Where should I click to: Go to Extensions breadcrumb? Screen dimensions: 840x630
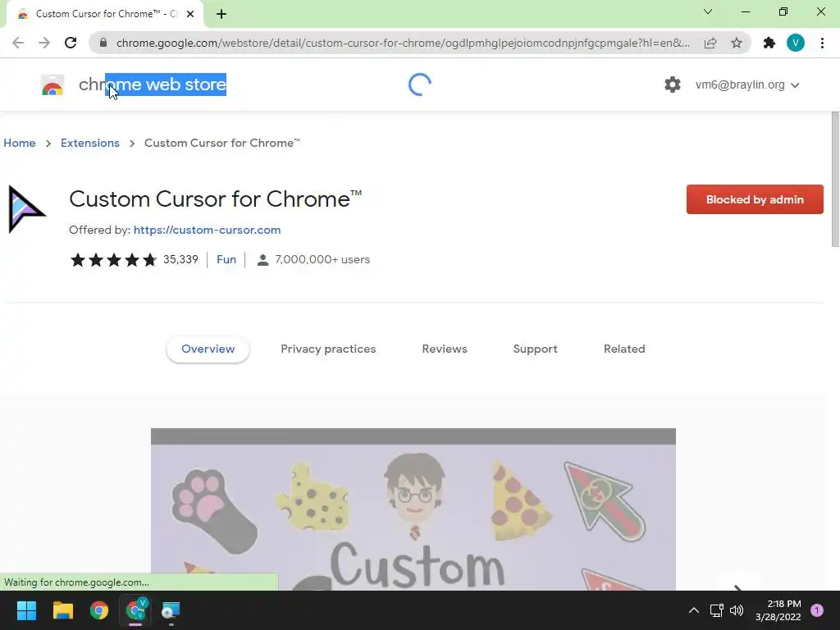[x=90, y=143]
